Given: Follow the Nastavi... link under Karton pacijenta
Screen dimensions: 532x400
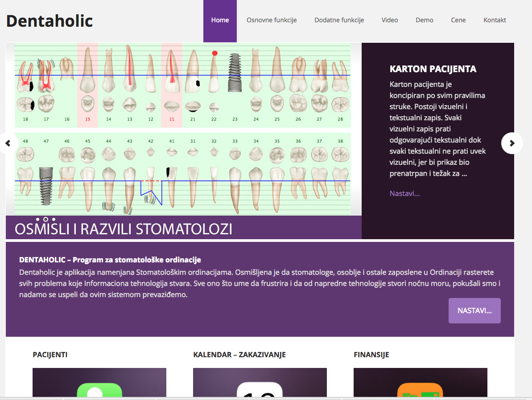Looking at the screenshot, I should coord(404,194).
